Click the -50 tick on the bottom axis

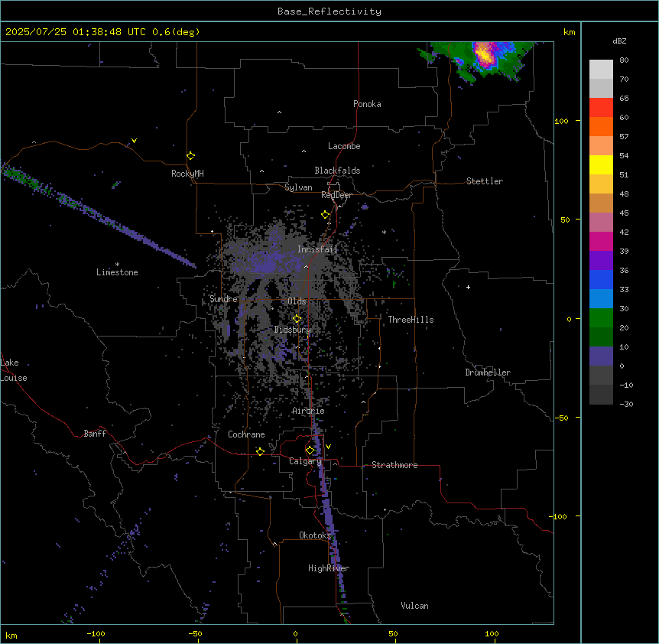(195, 633)
